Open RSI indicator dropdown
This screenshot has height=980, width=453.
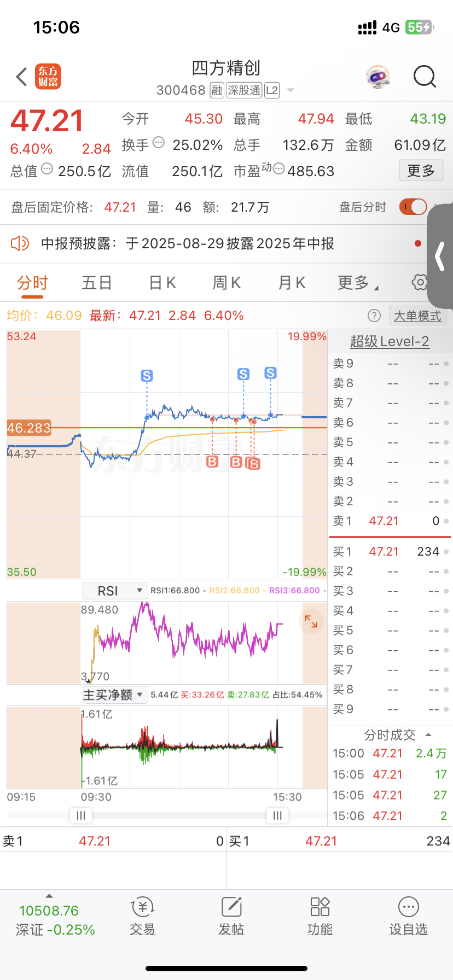[x=115, y=591]
